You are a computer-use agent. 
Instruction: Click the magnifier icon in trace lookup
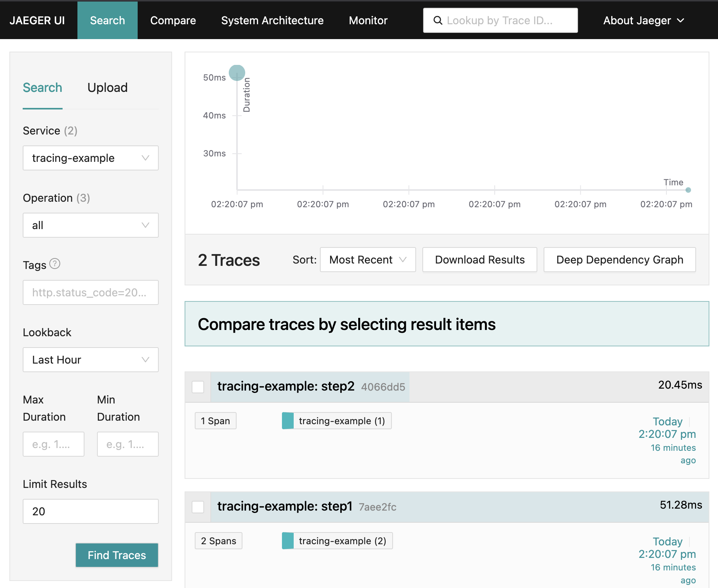[x=438, y=20]
